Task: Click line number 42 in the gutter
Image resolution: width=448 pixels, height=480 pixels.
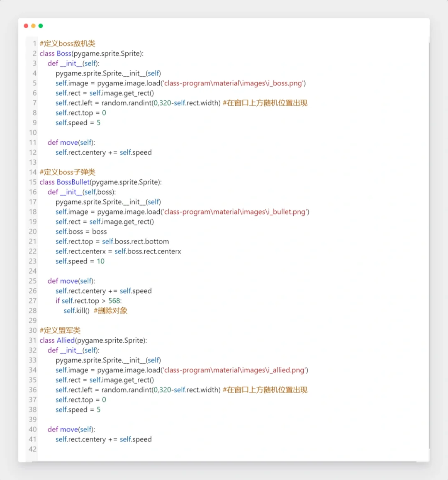Action: coord(33,449)
